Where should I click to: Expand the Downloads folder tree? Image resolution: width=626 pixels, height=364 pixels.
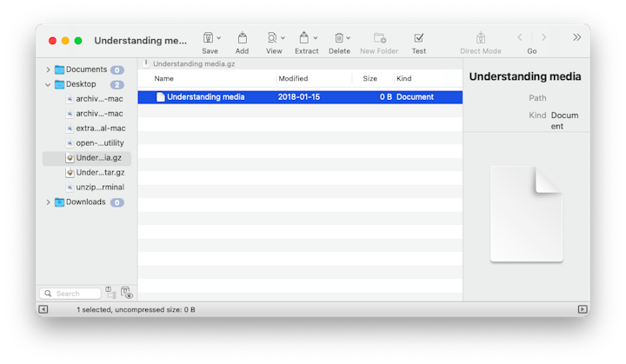(x=48, y=202)
